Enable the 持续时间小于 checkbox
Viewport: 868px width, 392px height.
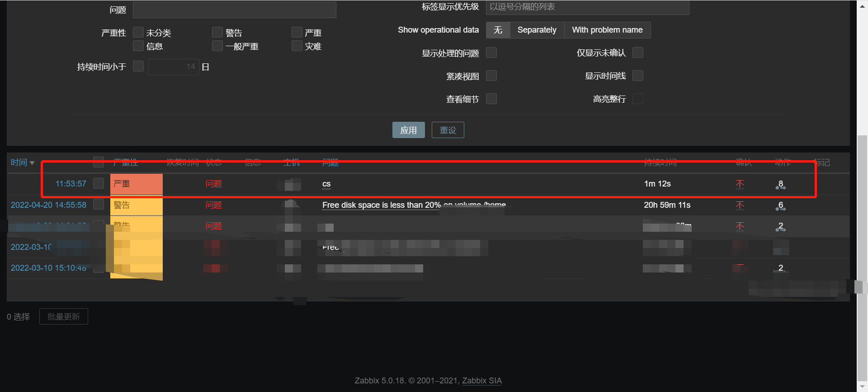click(138, 66)
